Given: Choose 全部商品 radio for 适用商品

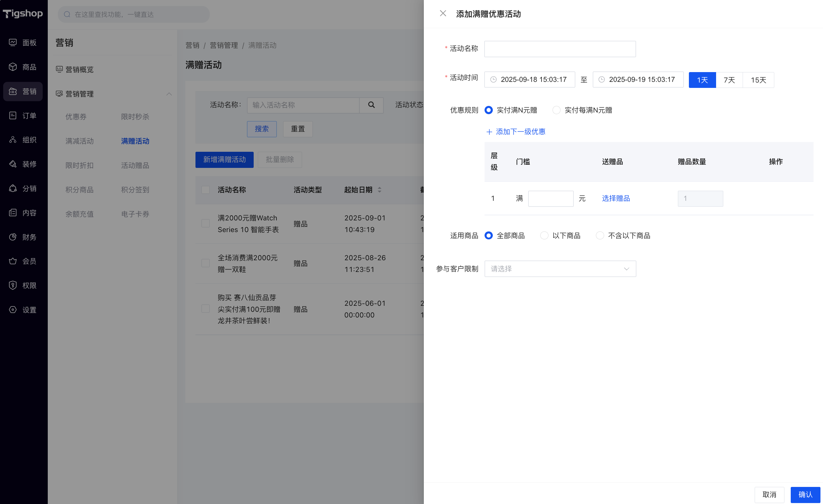Looking at the screenshot, I should 489,236.
